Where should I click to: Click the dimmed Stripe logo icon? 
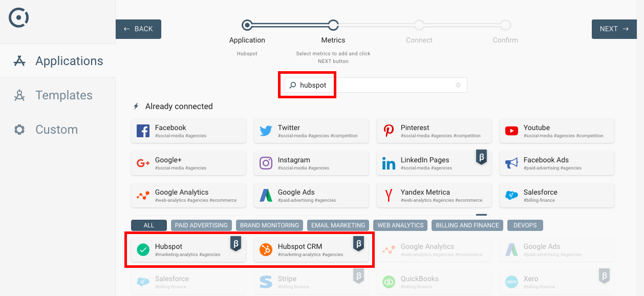[x=266, y=282]
